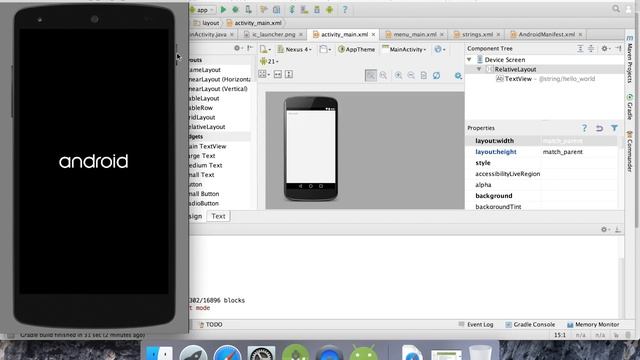The image size is (640, 360).
Task: Hide the Component Tree panel
Action: click(x=618, y=49)
